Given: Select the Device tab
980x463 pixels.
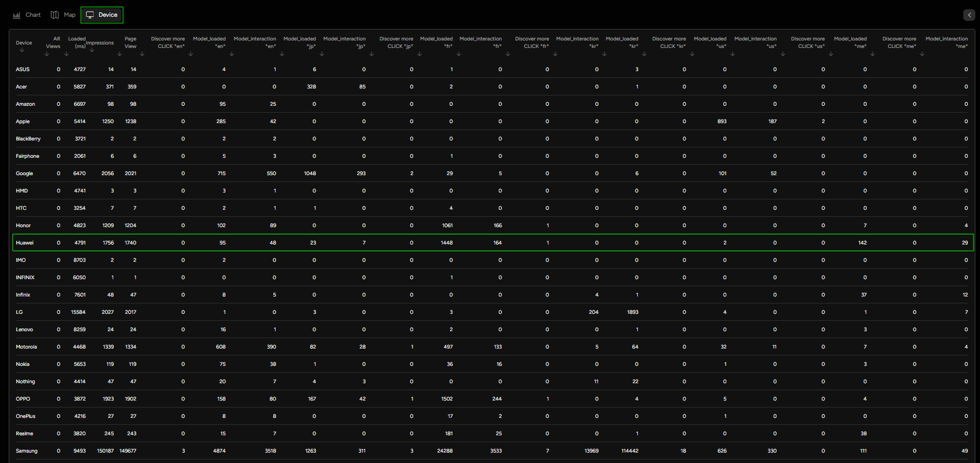Looking at the screenshot, I should 102,15.
